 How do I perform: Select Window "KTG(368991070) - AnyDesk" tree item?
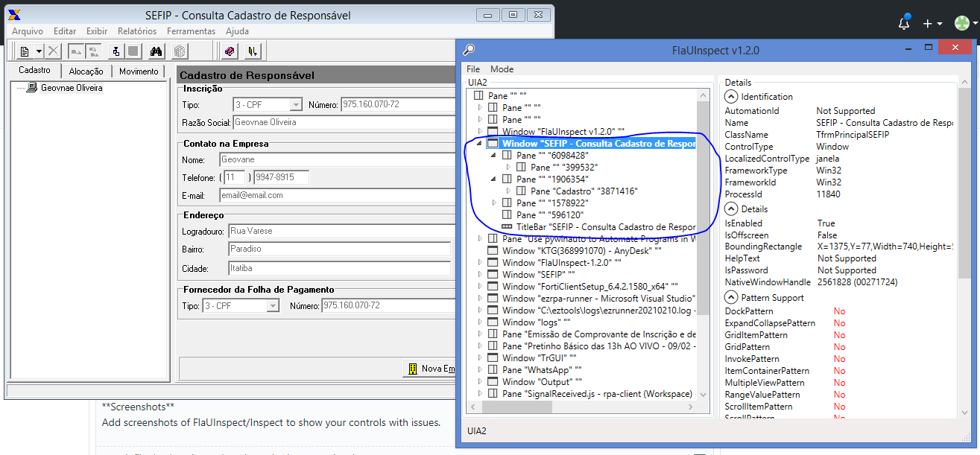coord(581,251)
